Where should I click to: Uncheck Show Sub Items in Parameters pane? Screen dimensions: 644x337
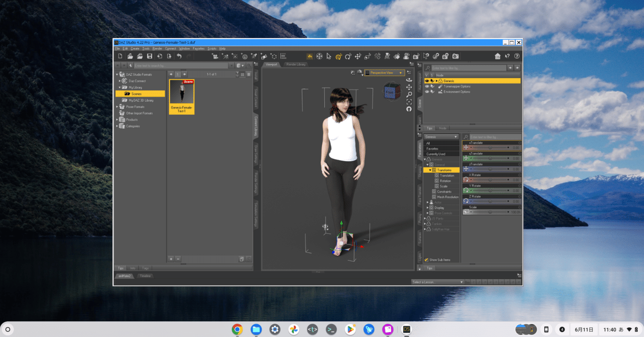[425, 260]
